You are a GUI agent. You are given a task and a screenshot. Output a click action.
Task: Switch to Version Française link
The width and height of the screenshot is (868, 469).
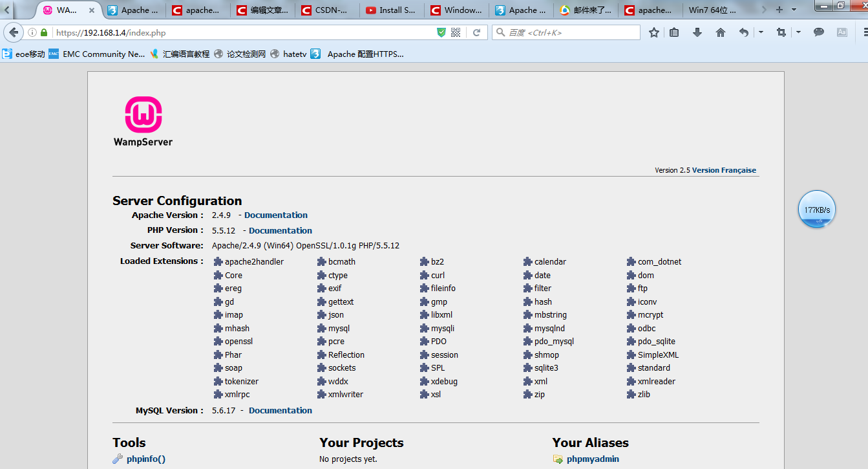(724, 171)
